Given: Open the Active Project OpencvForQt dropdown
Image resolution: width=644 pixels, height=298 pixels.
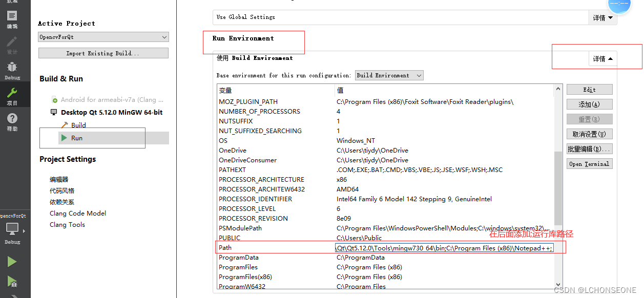Looking at the screenshot, I should click(x=103, y=37).
